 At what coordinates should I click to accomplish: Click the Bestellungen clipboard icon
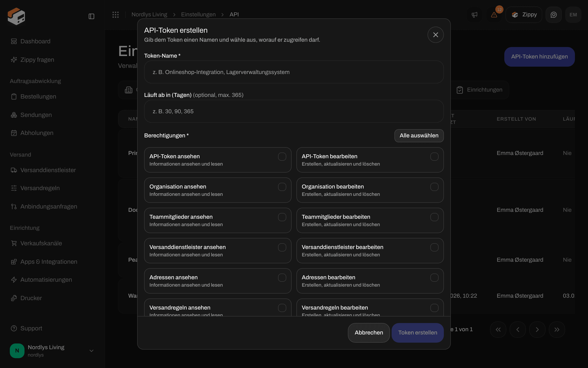[x=14, y=97]
